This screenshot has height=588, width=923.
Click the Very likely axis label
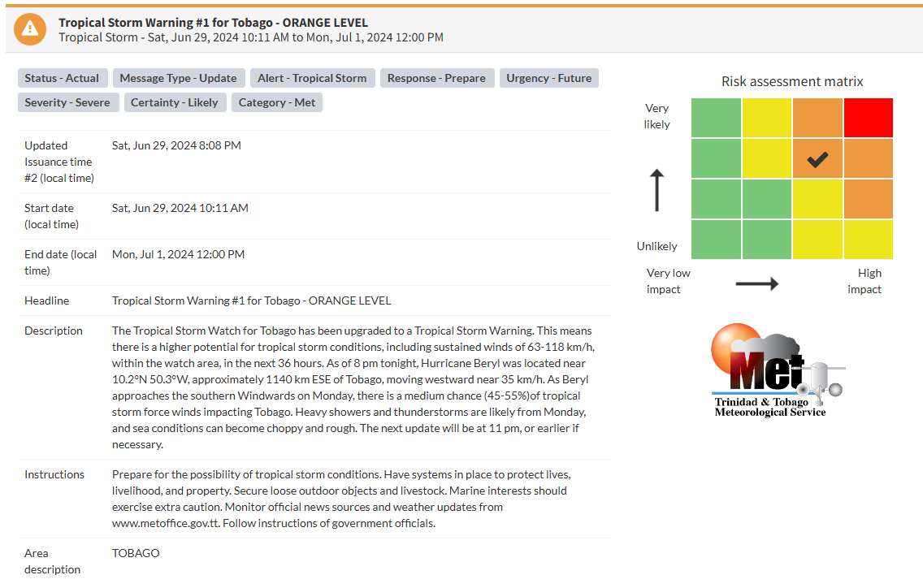click(657, 116)
